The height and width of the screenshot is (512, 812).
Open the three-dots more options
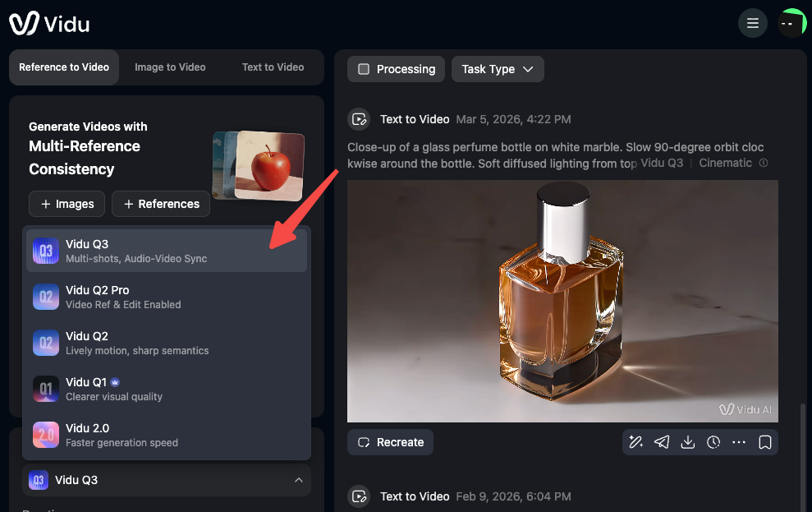point(739,442)
